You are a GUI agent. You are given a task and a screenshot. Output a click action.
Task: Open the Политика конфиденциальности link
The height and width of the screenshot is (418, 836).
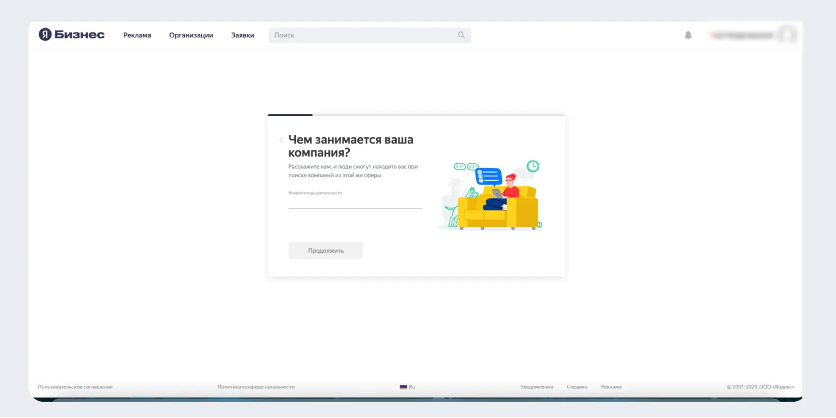click(256, 386)
